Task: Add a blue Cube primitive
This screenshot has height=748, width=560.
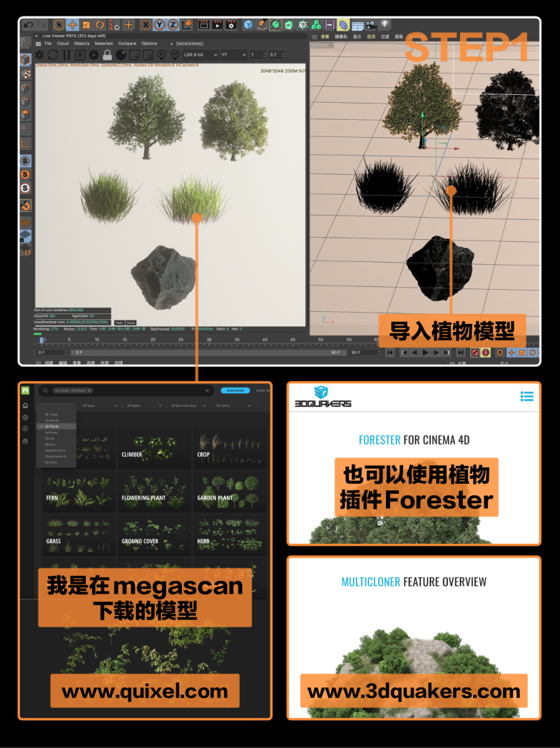Action: (248, 25)
